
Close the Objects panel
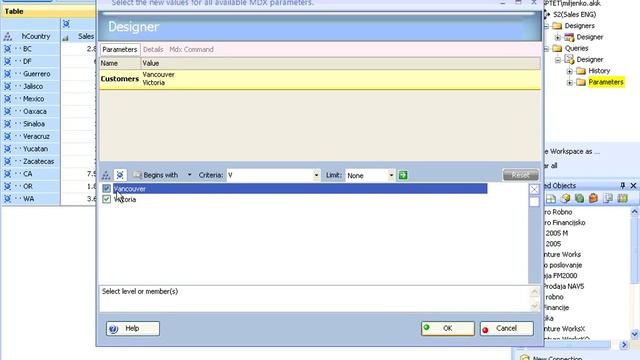(633, 186)
